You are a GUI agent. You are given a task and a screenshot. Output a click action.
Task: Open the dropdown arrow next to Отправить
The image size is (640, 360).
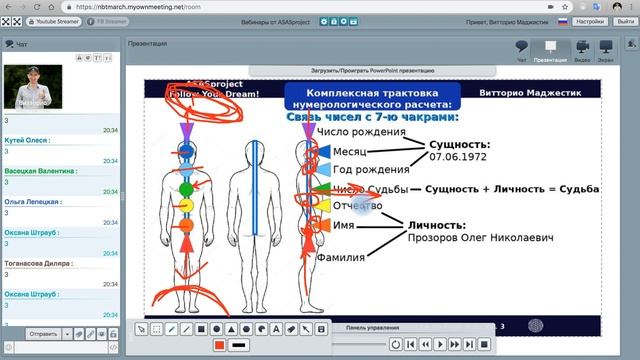tap(67, 334)
